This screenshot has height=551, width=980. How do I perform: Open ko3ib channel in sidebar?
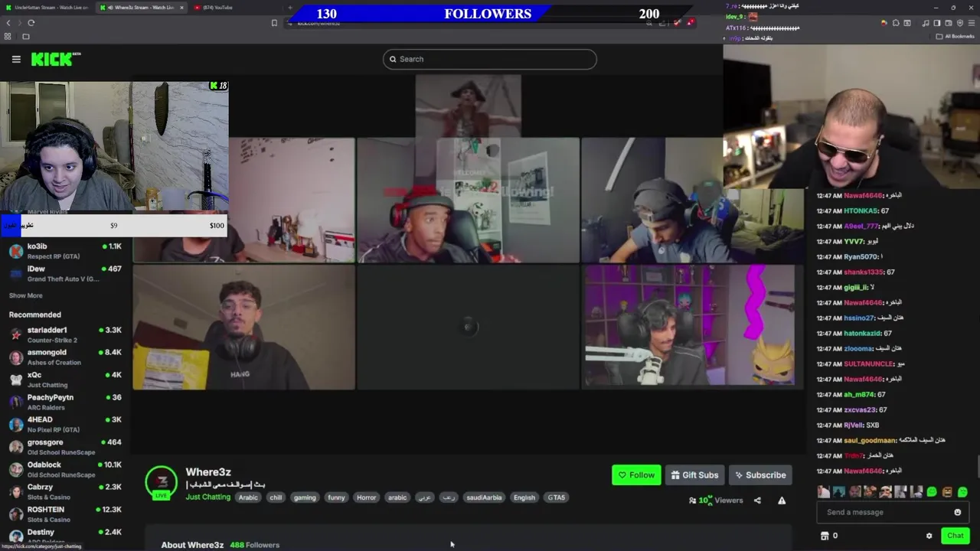[x=65, y=251]
